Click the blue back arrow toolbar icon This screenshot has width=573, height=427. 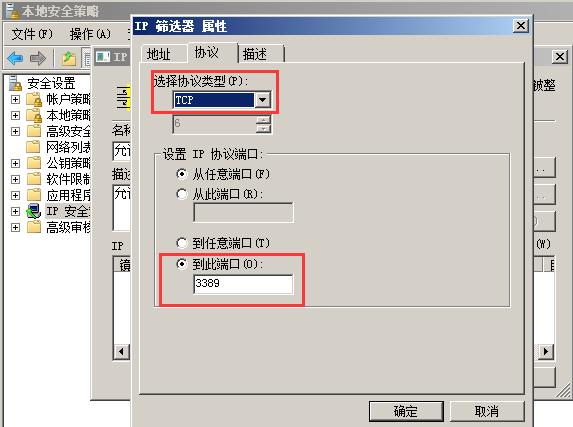click(15, 58)
